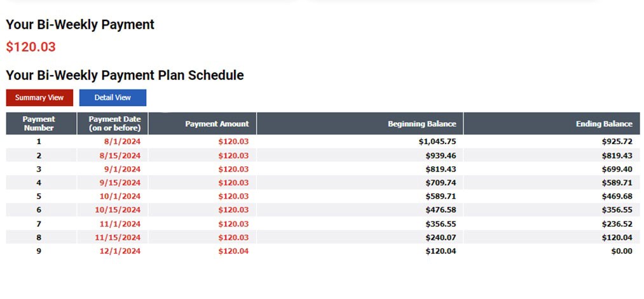The image size is (644, 299).
Task: Select the 9/15/2024 payment date
Action: click(120, 183)
